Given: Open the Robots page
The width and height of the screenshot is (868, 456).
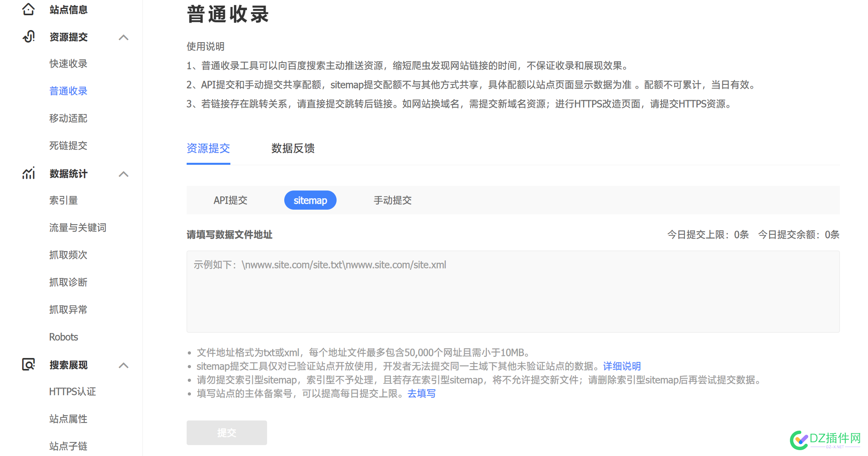Looking at the screenshot, I should 64,337.
